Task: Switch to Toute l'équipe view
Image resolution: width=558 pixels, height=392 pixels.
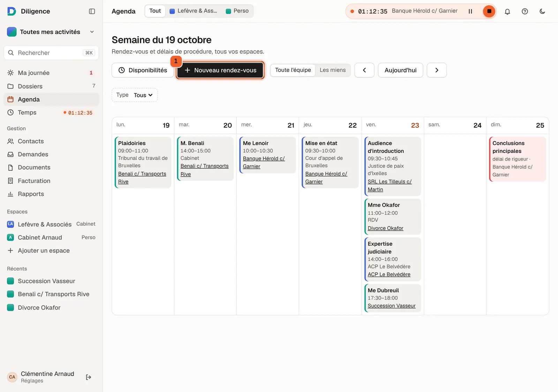Action: pyautogui.click(x=293, y=70)
